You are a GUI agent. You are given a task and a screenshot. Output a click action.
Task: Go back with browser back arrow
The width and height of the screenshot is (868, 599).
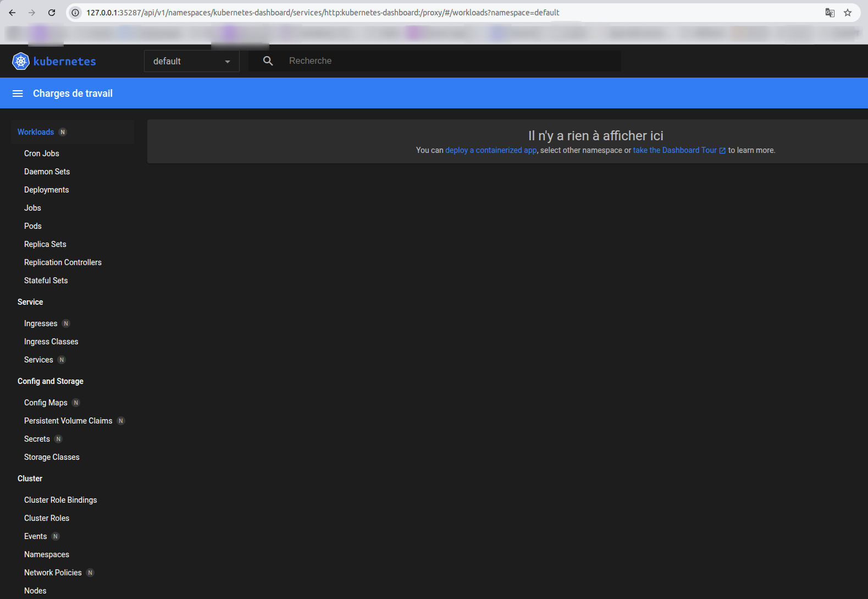coord(12,13)
